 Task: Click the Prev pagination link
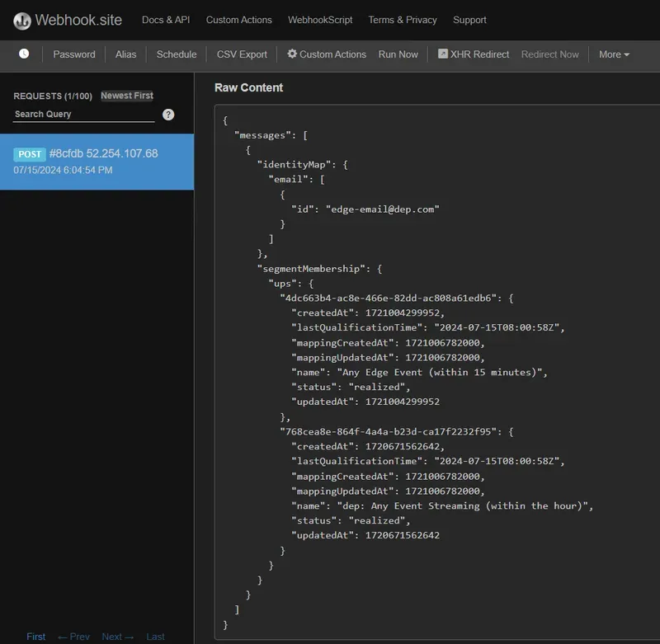pos(73,637)
